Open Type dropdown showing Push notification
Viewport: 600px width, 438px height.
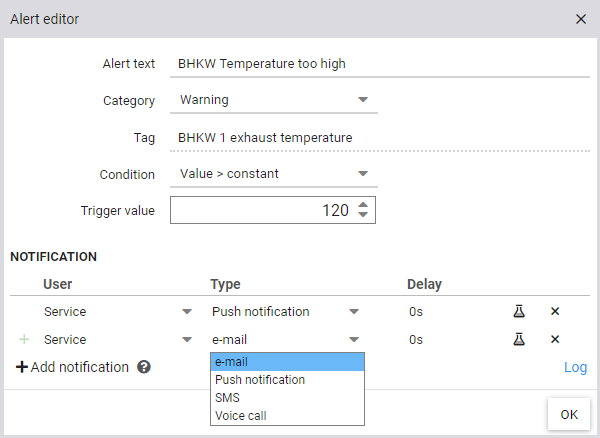click(285, 312)
